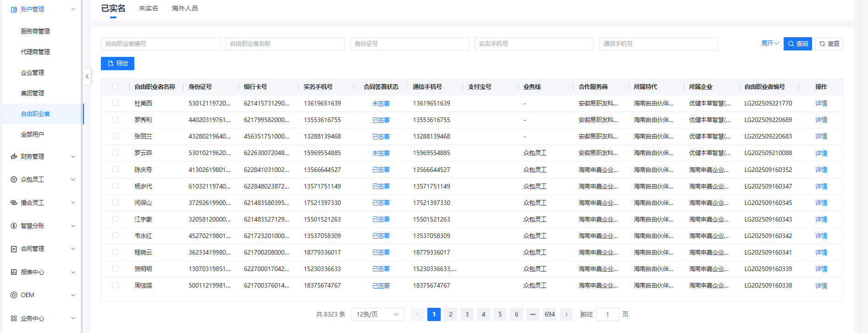Click the 业务中心 grid icon

[14, 318]
